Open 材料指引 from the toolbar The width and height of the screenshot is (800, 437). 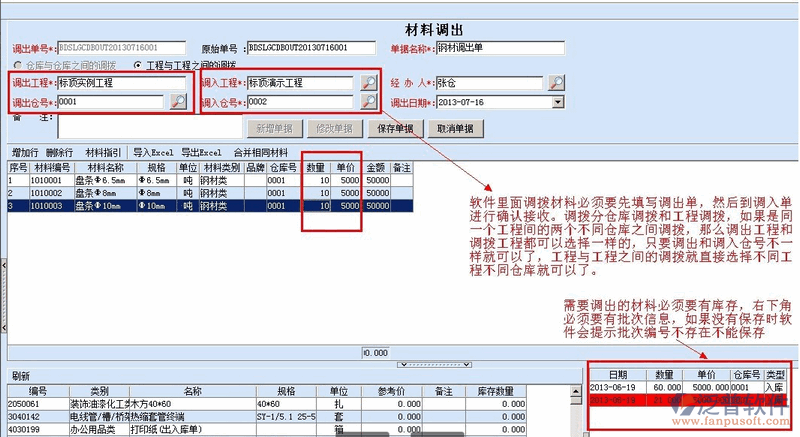point(103,152)
